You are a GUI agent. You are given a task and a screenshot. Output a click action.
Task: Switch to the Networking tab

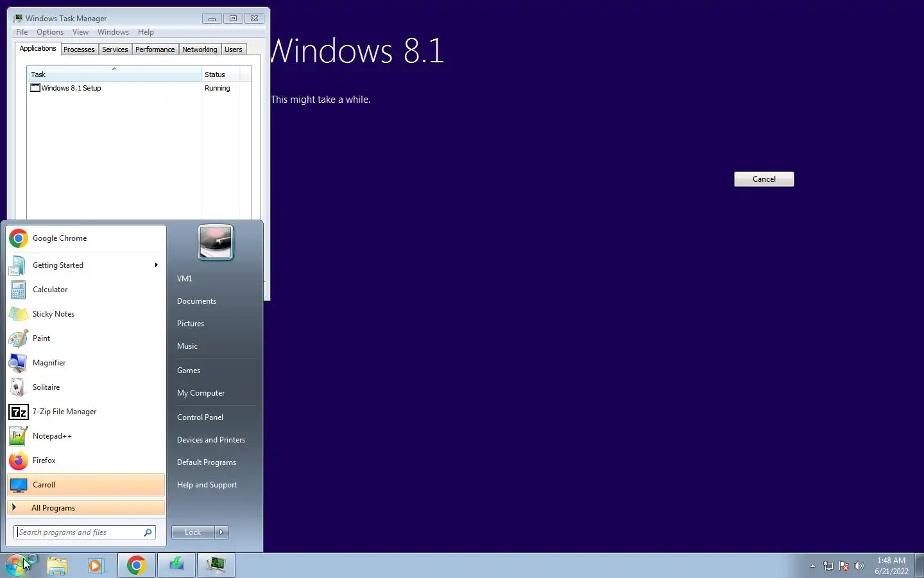200,49
